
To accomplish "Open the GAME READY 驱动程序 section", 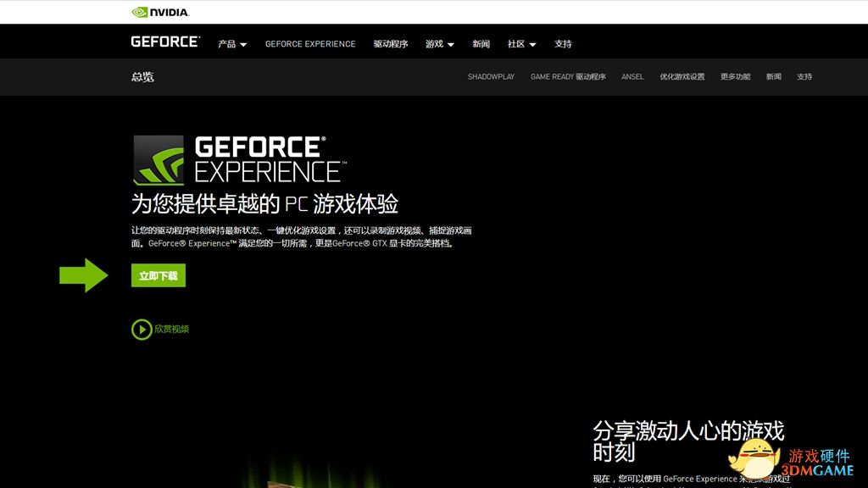I will click(x=568, y=77).
